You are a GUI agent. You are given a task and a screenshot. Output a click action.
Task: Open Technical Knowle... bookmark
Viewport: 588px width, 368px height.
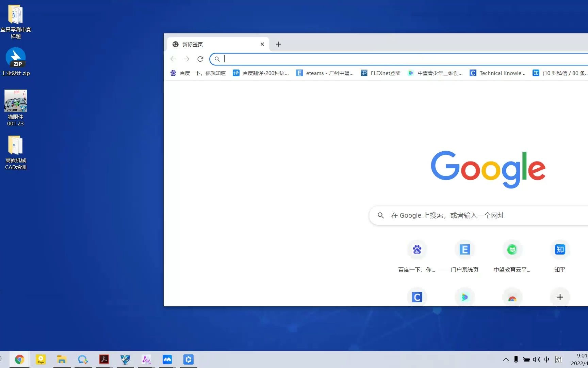(x=498, y=73)
